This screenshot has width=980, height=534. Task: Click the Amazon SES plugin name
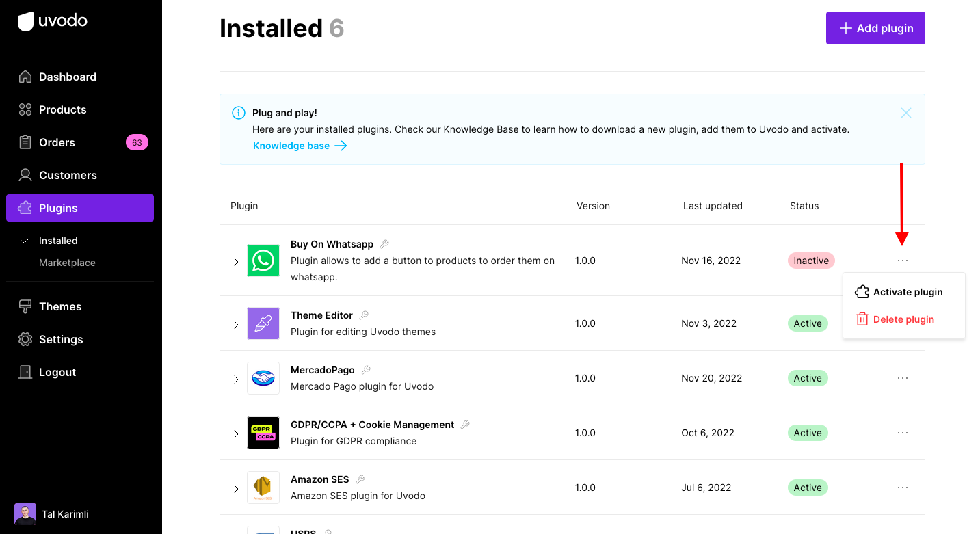click(320, 479)
